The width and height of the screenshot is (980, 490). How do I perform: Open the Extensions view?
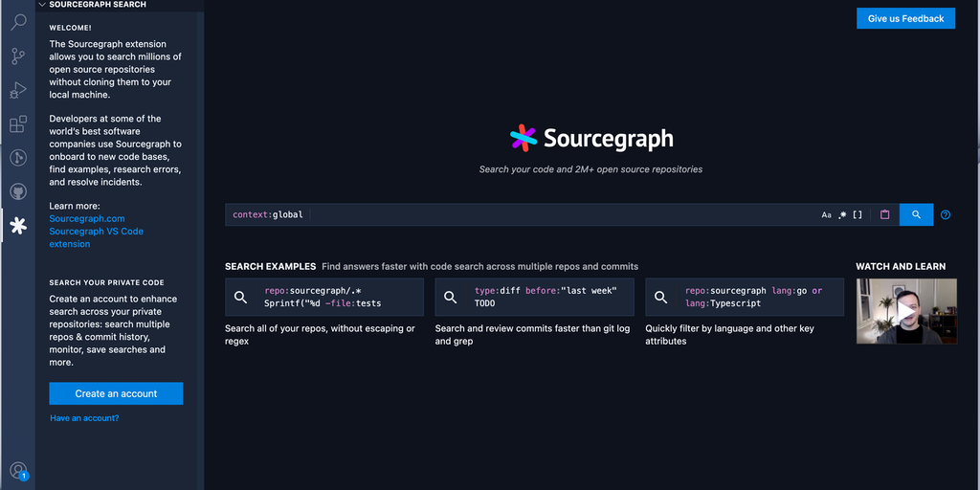[x=17, y=124]
